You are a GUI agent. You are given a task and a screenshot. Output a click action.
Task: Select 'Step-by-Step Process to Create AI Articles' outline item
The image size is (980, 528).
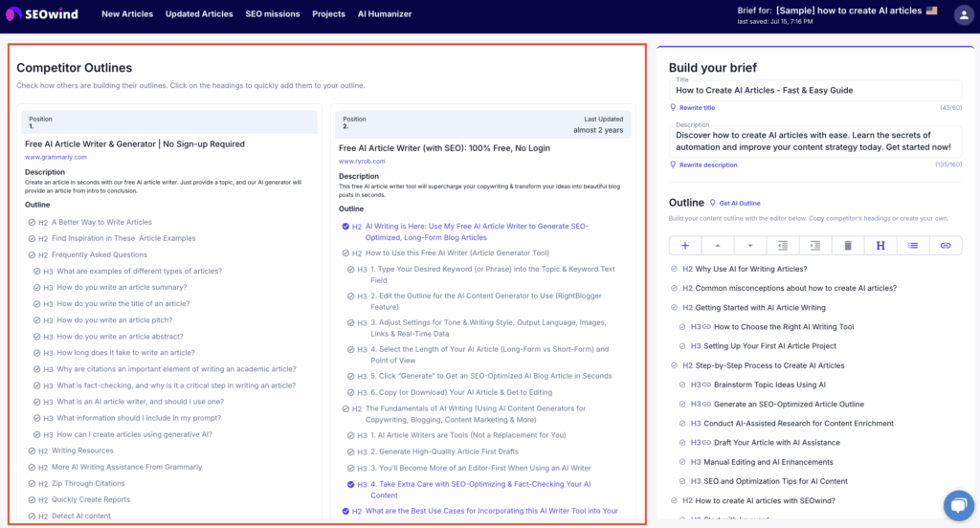point(769,365)
